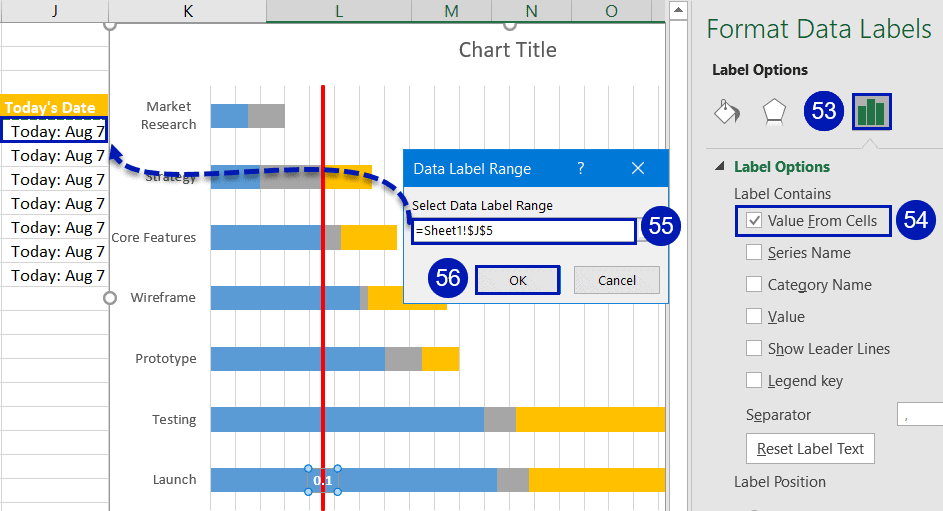Select the orange Testing bar segment
This screenshot has width=943, height=511.
[x=590, y=420]
